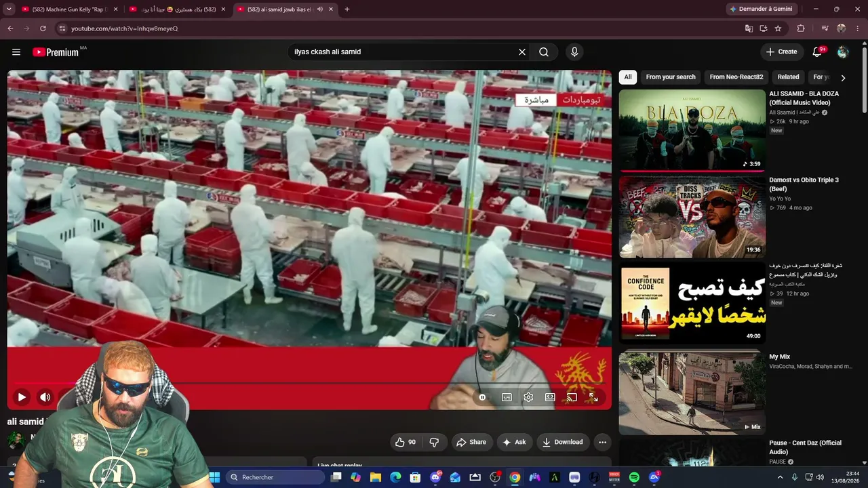Click the browser address bar URL
The image size is (868, 488).
point(124,28)
